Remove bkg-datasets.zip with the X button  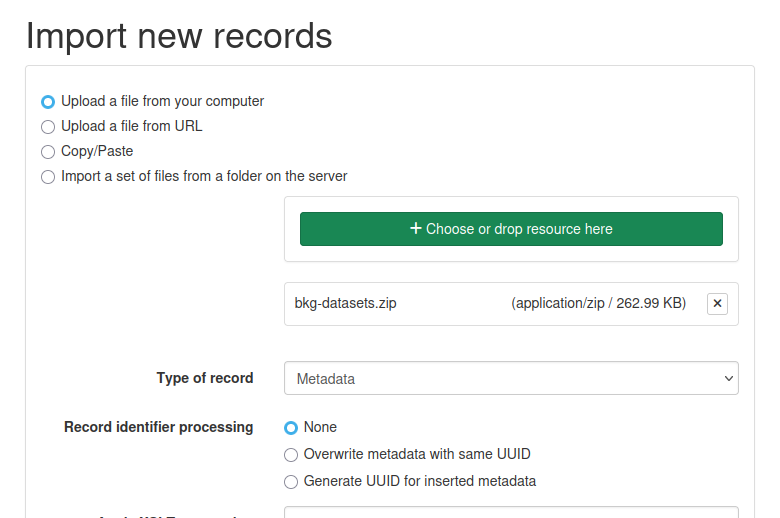coord(717,304)
